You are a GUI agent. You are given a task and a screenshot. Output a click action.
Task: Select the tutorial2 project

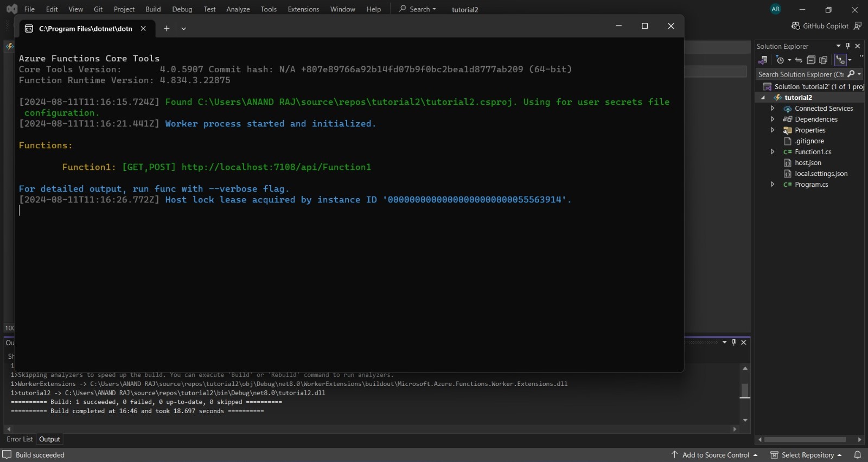(x=798, y=98)
